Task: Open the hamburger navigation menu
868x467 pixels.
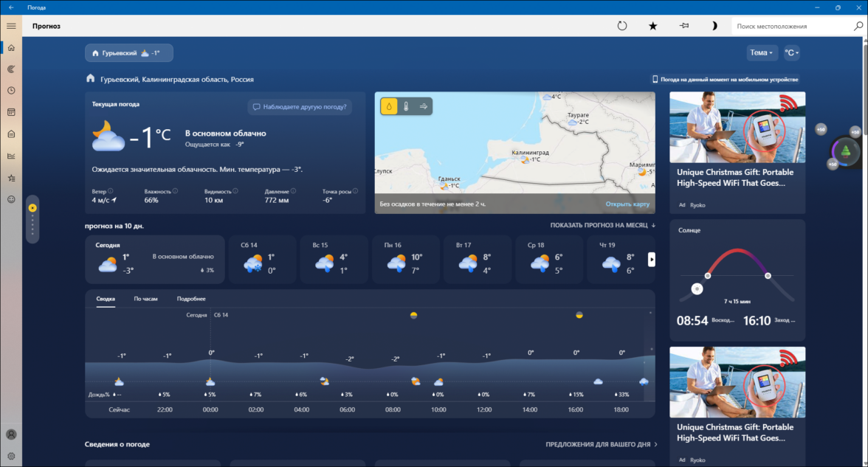Action: (x=11, y=26)
